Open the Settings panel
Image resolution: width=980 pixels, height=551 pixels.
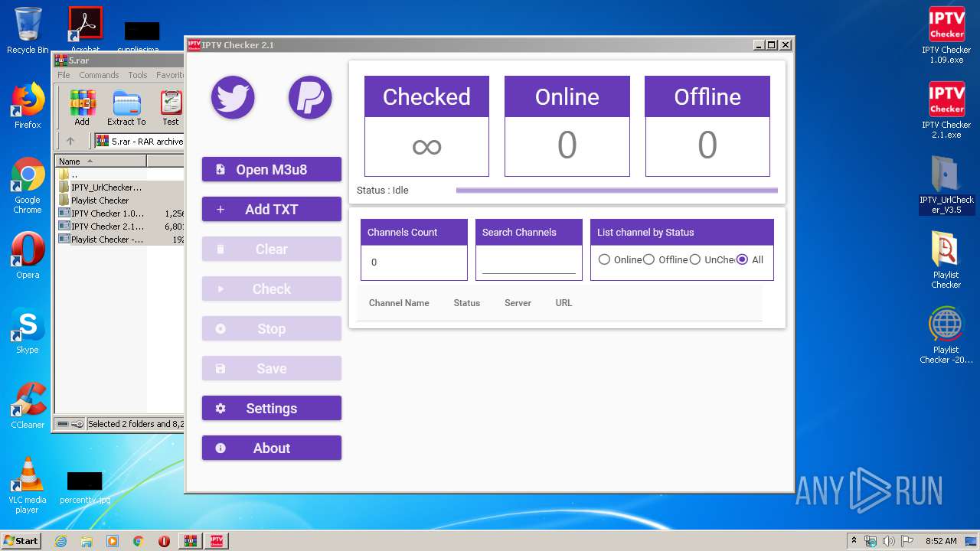tap(272, 408)
